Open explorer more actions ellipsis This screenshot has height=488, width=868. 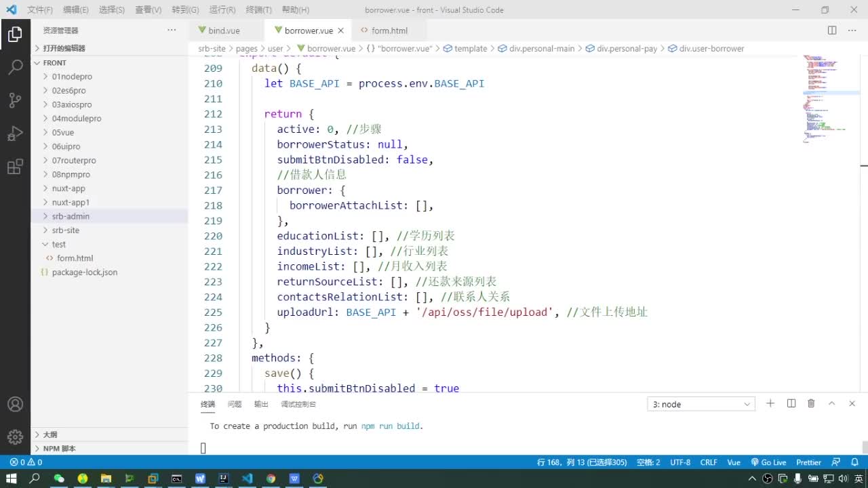click(x=172, y=30)
